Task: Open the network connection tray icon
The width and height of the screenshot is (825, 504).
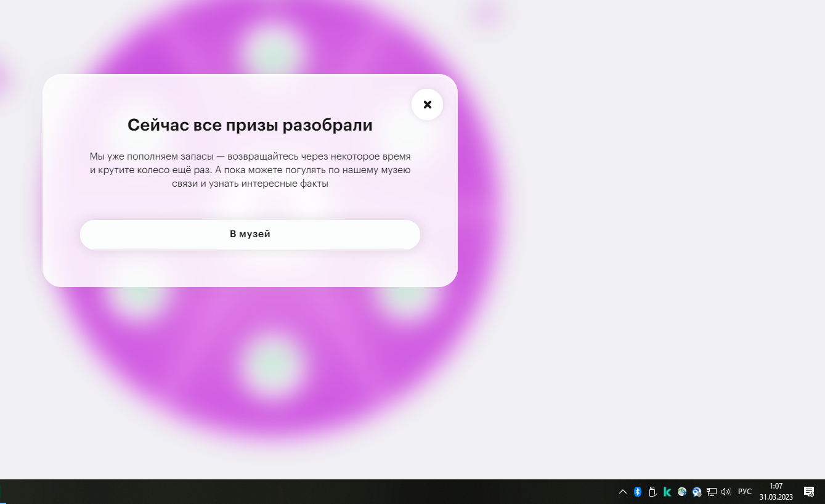Action: (712, 492)
